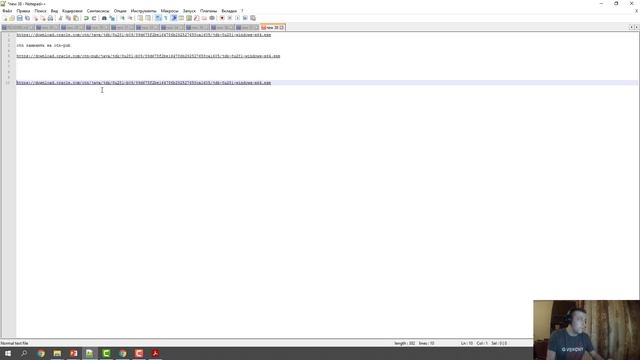Toggle synchronized horizontal scrolling
This screenshot has width=640, height=360.
[148, 18]
